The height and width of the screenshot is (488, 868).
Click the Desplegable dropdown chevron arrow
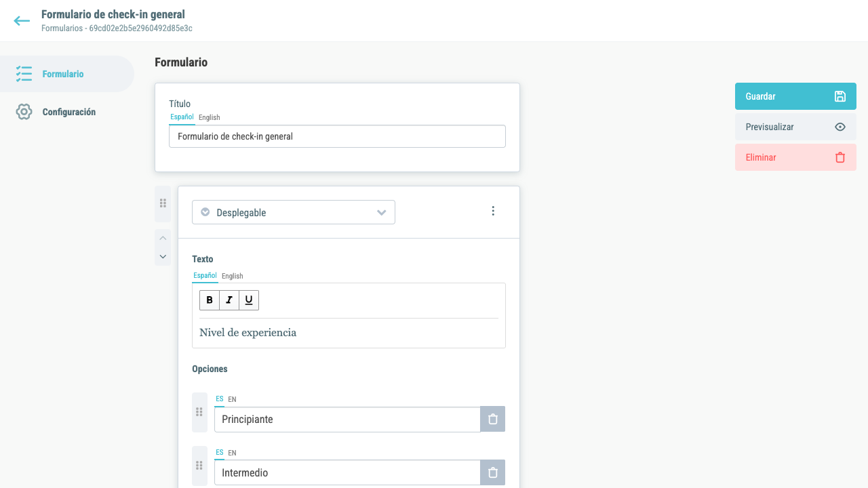click(x=382, y=213)
